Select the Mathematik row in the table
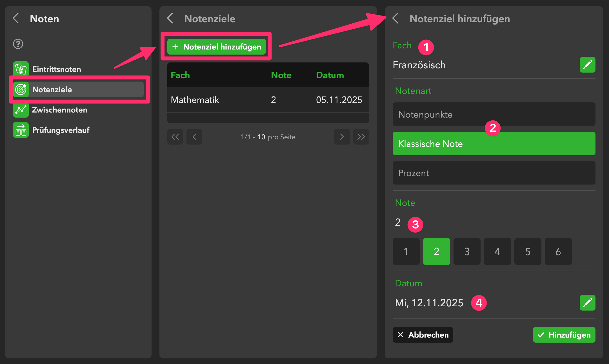The image size is (609, 364). tap(268, 100)
